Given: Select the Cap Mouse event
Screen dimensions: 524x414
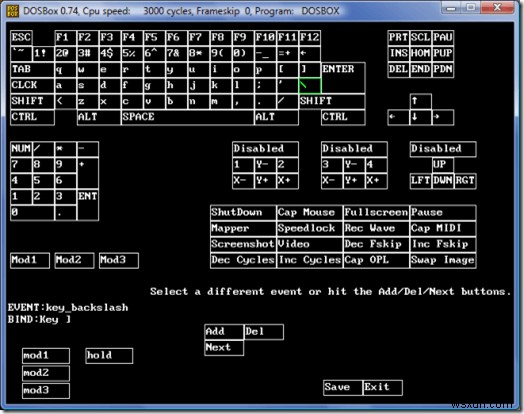Looking at the screenshot, I should (x=309, y=213).
